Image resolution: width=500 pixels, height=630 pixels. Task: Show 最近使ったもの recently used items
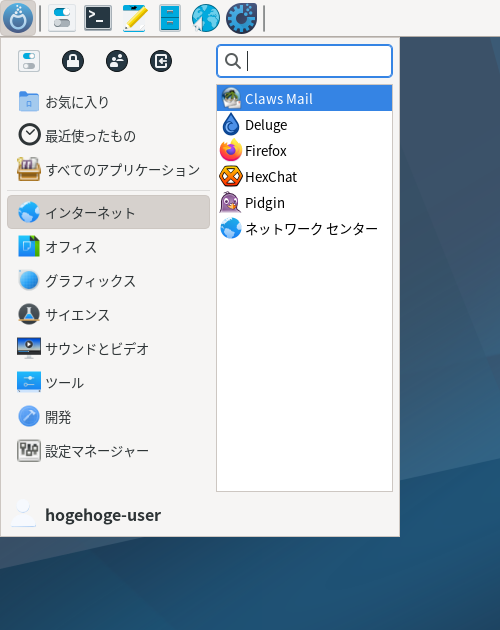(x=109, y=135)
